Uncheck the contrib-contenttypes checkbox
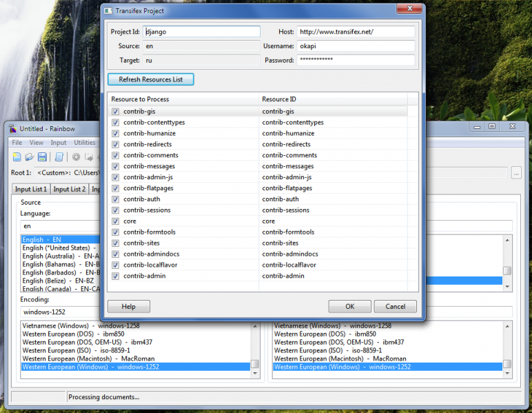532x413 pixels. click(x=115, y=123)
